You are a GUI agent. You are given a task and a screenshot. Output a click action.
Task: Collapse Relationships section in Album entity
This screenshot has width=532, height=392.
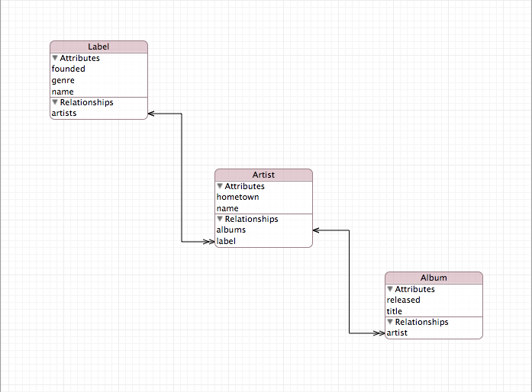coord(390,322)
